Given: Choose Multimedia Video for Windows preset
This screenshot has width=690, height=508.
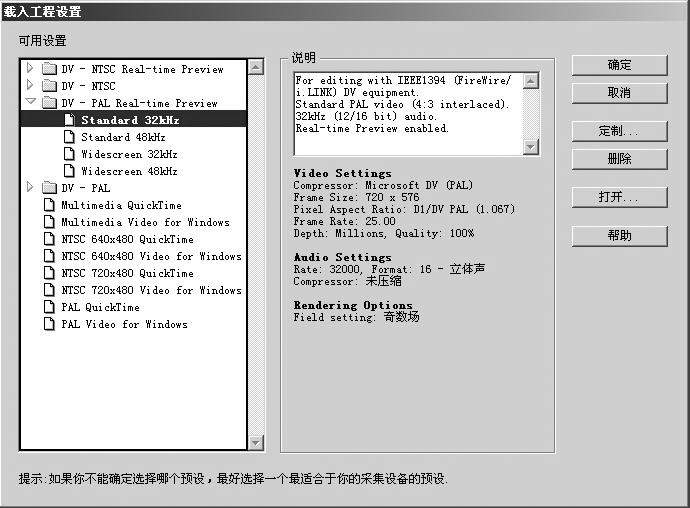Looking at the screenshot, I should click(x=145, y=222).
